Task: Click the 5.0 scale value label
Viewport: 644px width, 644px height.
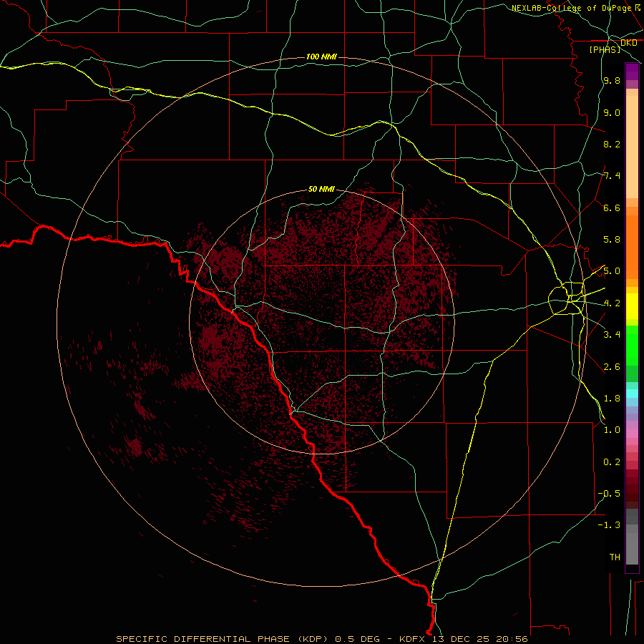Action: coord(612,271)
